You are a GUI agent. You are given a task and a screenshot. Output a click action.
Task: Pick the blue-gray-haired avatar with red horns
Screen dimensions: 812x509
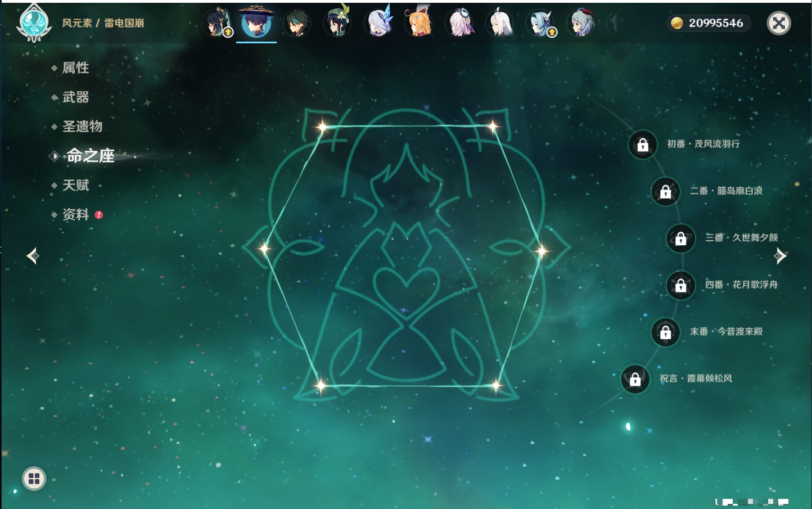[x=581, y=24]
